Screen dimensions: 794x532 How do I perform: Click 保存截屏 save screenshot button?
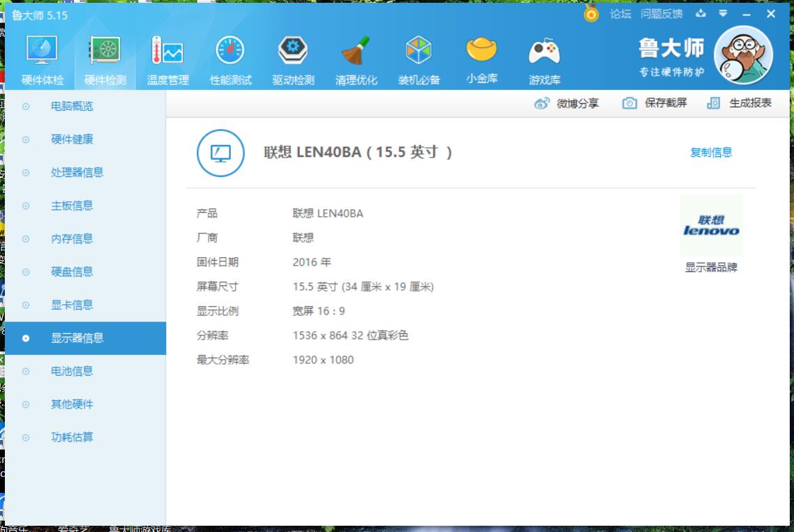[654, 103]
